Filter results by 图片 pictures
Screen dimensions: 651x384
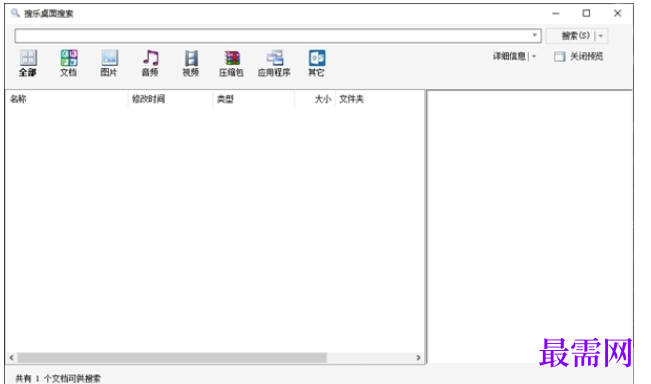click(x=109, y=63)
